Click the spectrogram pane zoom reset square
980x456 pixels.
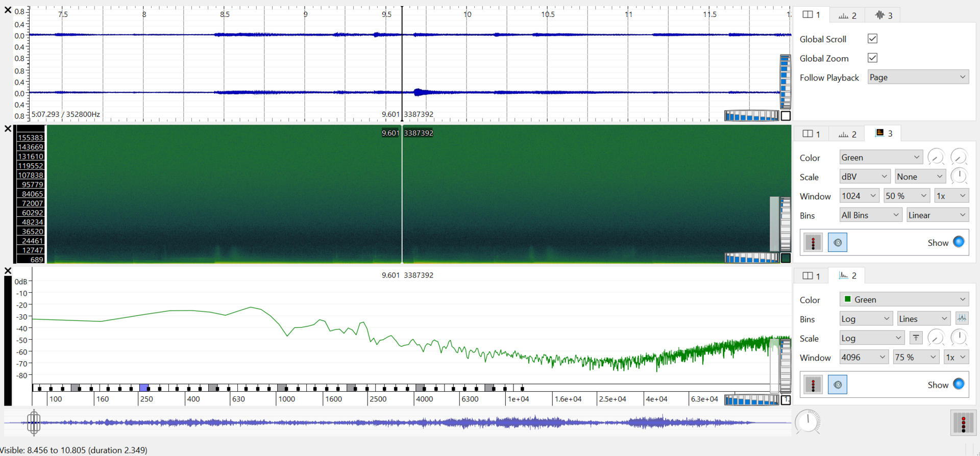[786, 258]
